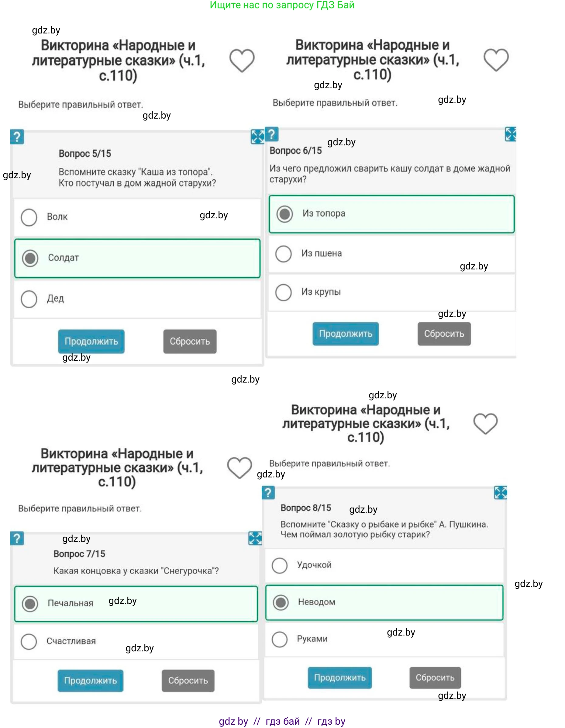The height and width of the screenshot is (728, 565).
Task: Open the help icon for question 6
Action: coord(271,134)
